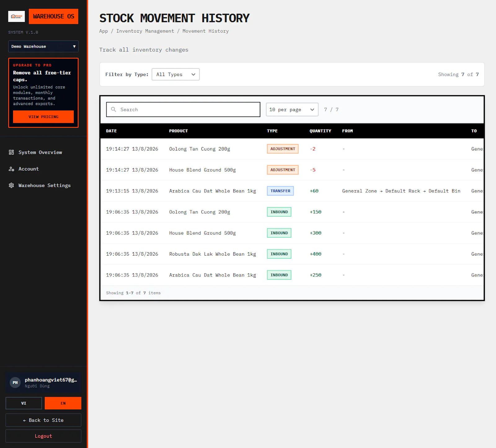Focus the Search input field
The height and width of the screenshot is (448, 496).
[x=183, y=110]
